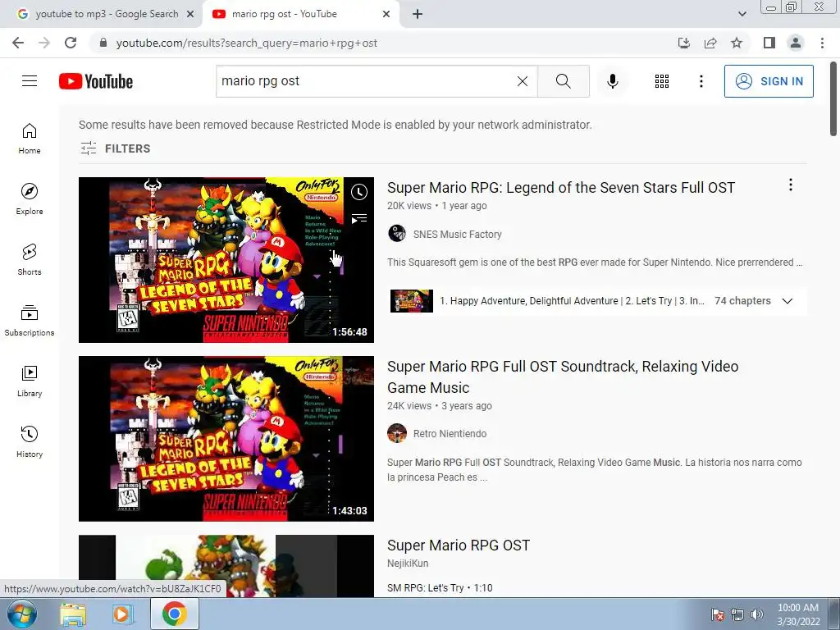Click SNES Music Factory channel avatar
Screen dimensions: 840x630
[x=397, y=234]
